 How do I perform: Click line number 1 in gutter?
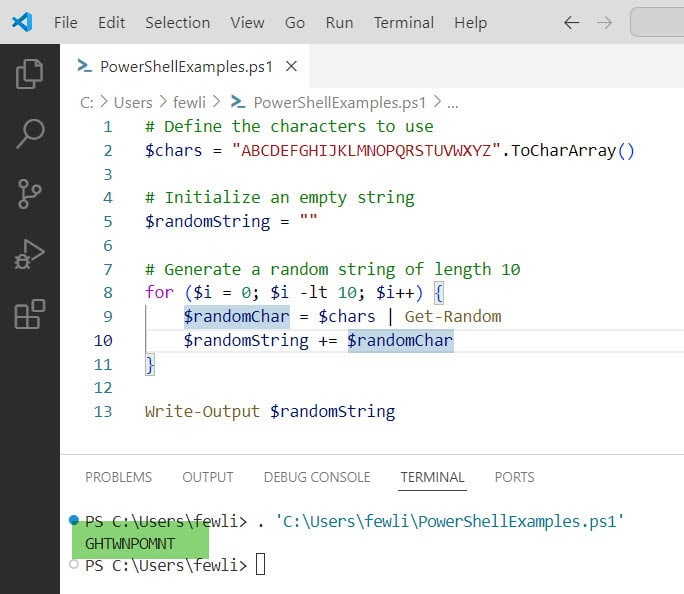coord(108,127)
